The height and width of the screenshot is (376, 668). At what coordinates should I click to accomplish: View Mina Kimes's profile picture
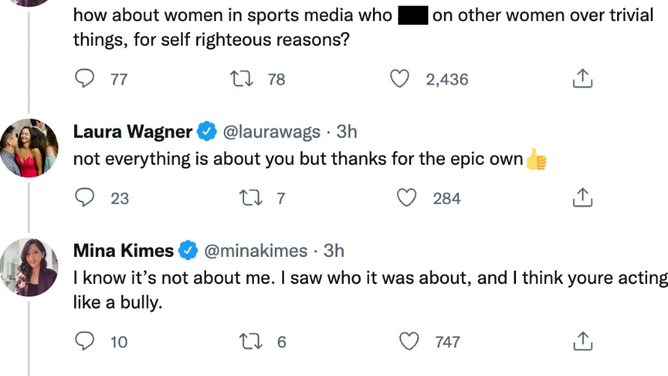pos(29,267)
